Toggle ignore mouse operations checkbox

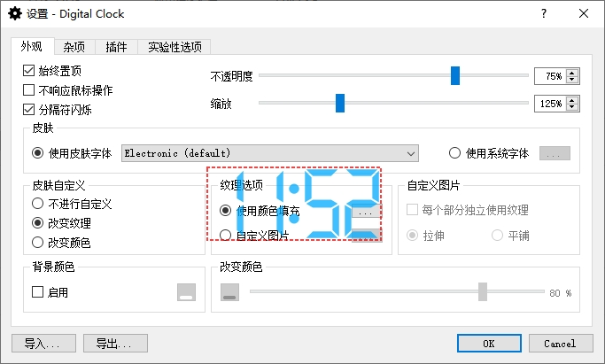tap(28, 90)
